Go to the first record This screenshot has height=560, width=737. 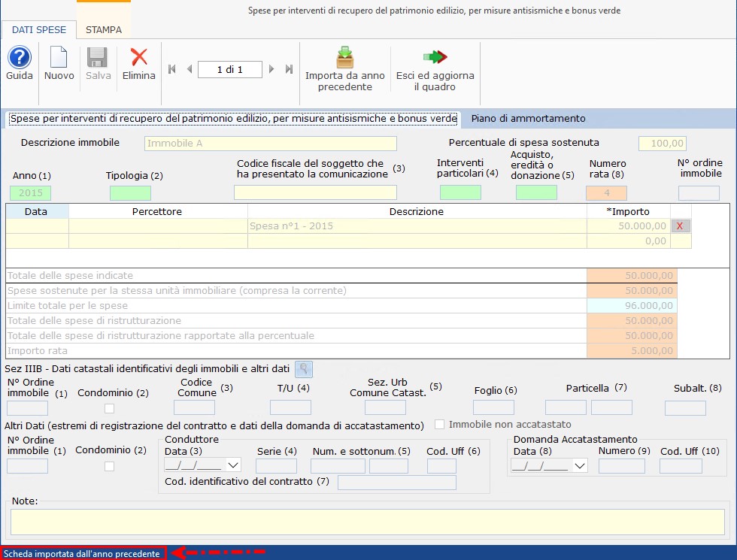coord(172,69)
